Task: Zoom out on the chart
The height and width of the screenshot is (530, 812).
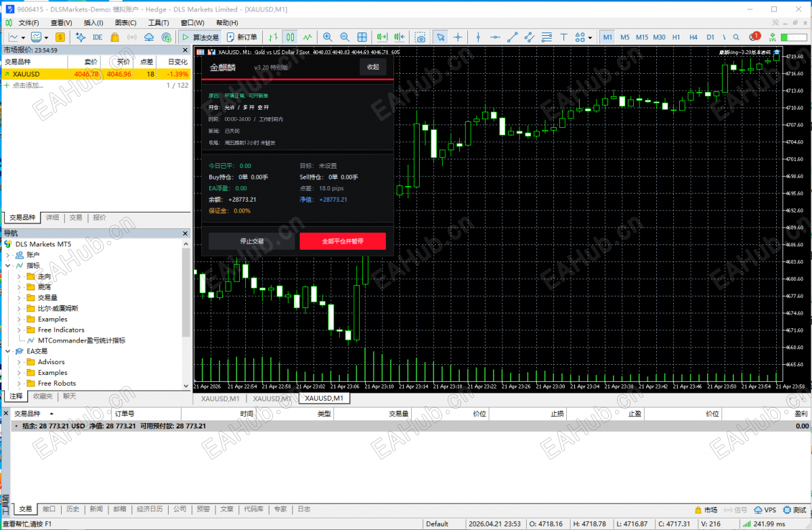Action: click(x=345, y=37)
